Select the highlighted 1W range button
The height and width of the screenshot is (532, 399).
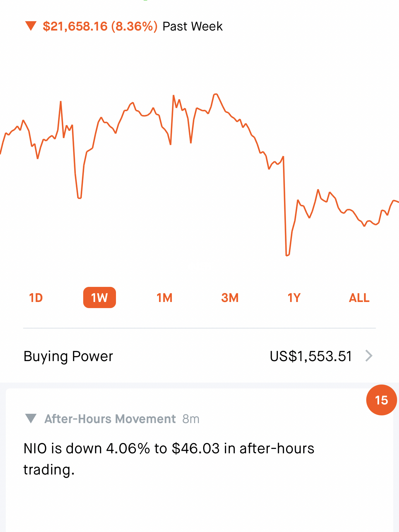[99, 298]
